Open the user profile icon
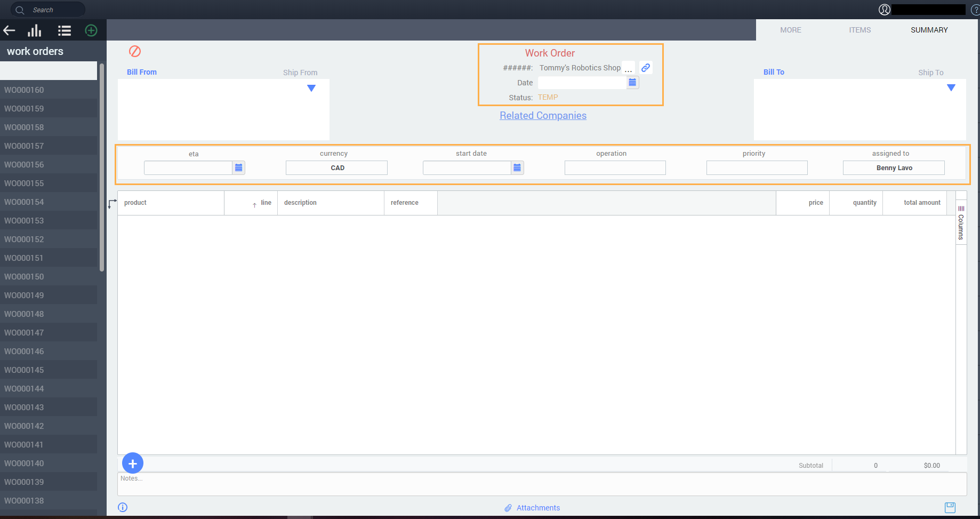This screenshot has width=980, height=519. 885,10
